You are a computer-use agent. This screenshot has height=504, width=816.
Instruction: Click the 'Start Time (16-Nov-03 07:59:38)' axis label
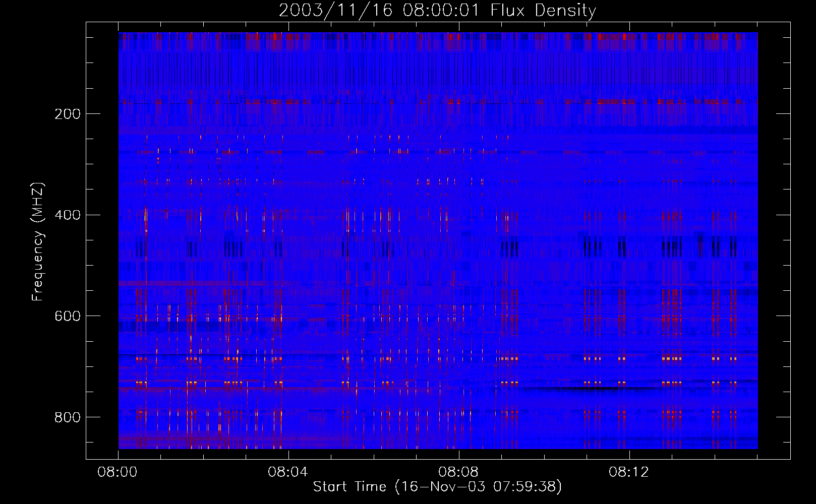(437, 487)
